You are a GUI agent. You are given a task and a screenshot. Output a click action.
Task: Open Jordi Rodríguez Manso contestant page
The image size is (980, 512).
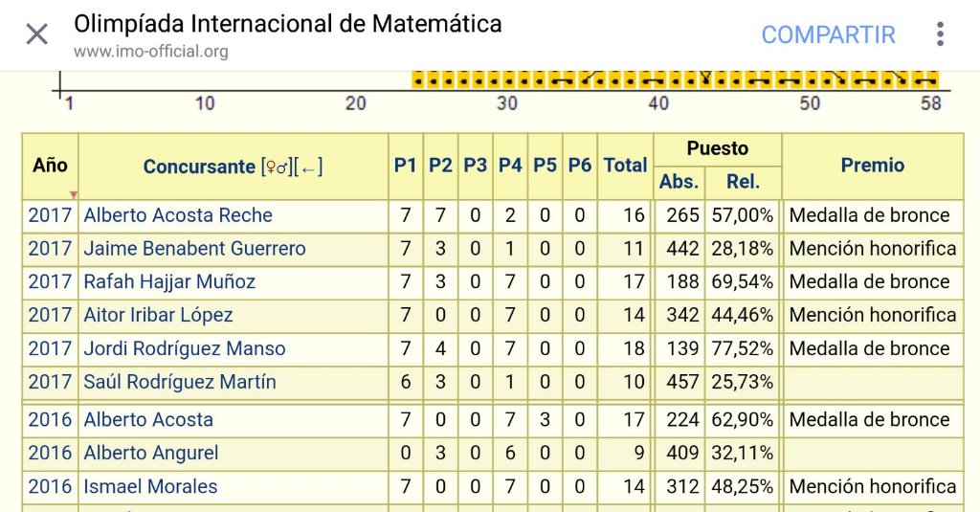[x=185, y=348]
